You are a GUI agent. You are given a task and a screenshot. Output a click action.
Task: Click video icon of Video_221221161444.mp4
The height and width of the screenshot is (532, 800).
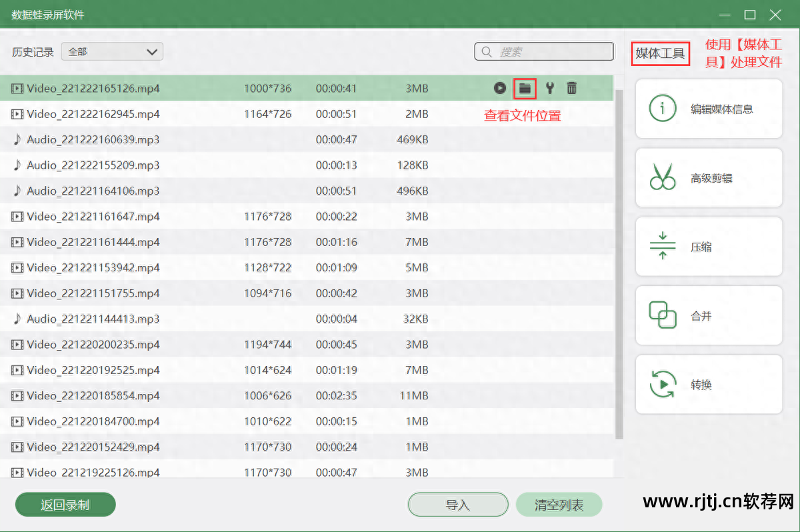tap(17, 242)
